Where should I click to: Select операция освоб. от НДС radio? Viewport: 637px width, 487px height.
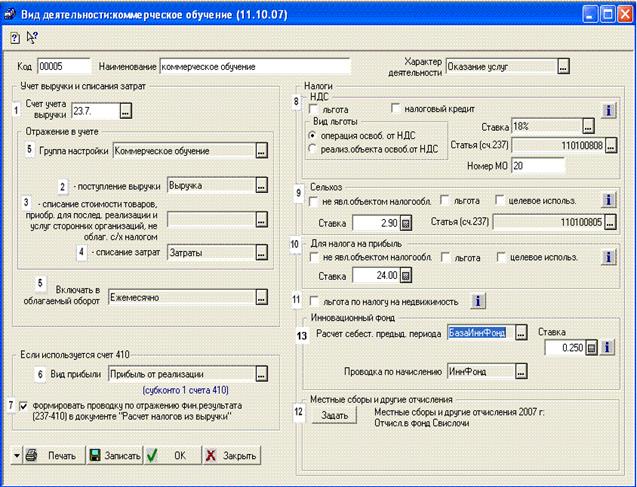click(312, 136)
